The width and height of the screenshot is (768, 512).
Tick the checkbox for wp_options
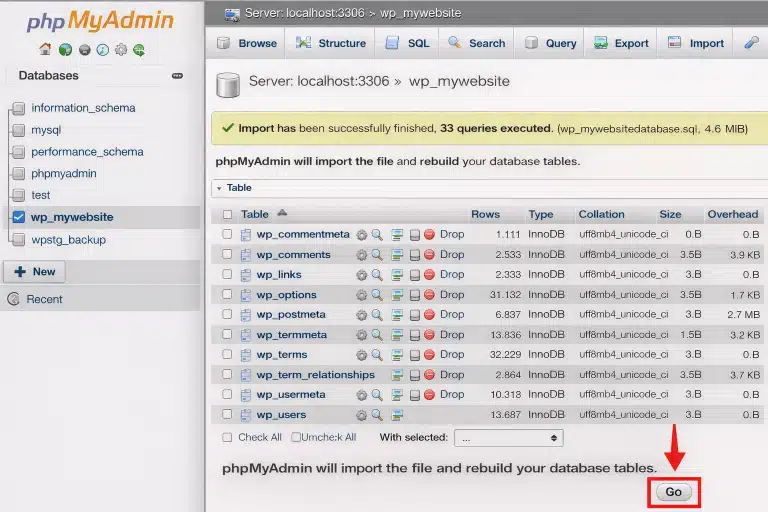point(227,294)
